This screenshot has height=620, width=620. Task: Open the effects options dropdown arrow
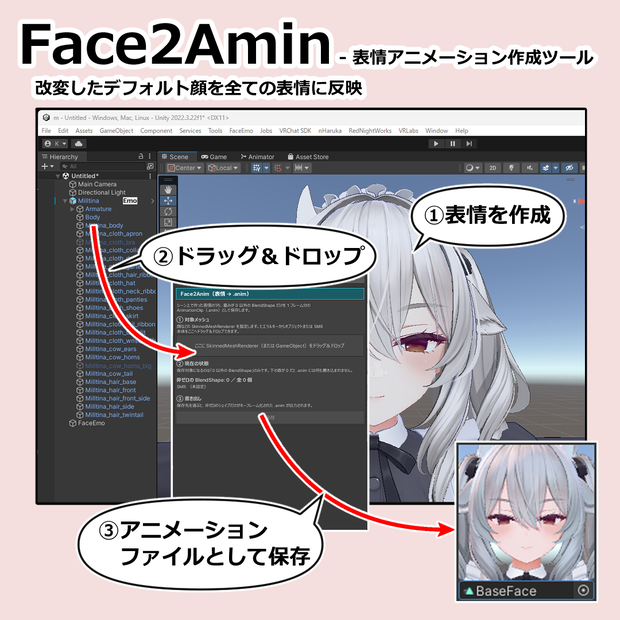coord(556,168)
